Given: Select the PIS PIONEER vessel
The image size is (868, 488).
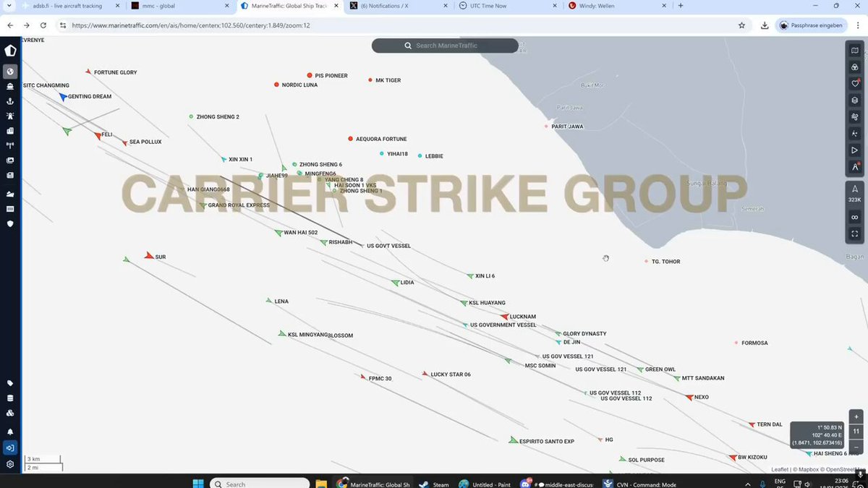Looking at the screenshot, I should click(310, 75).
